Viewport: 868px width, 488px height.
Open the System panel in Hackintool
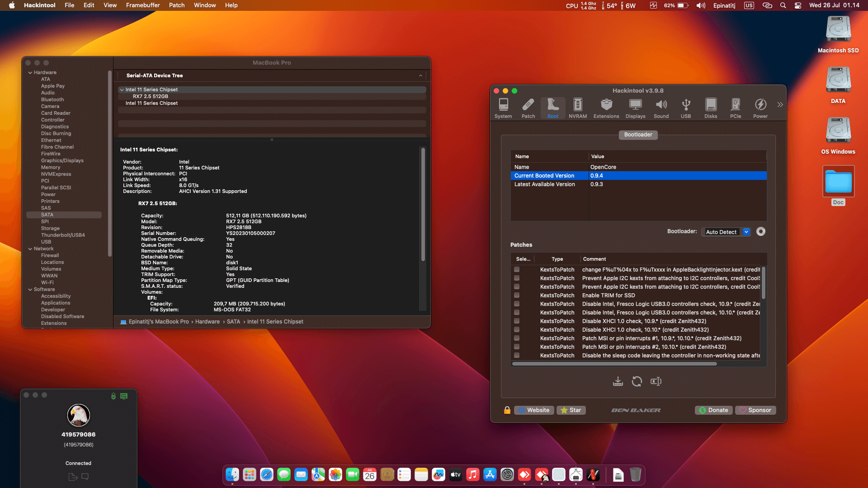pyautogui.click(x=503, y=108)
